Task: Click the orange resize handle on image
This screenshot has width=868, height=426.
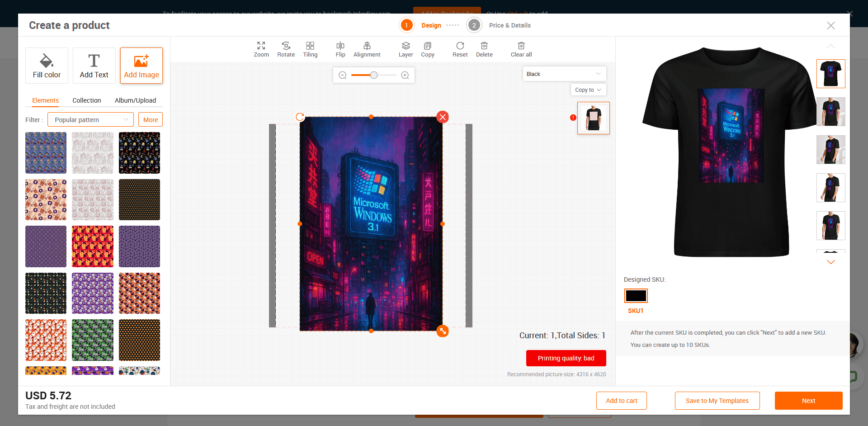Action: 443,331
